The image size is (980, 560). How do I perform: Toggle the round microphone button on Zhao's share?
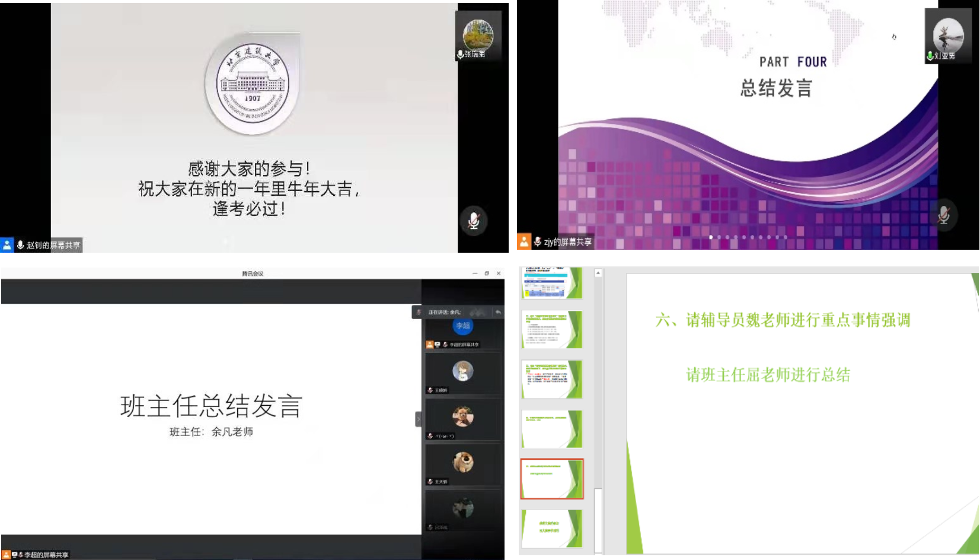pyautogui.click(x=473, y=221)
